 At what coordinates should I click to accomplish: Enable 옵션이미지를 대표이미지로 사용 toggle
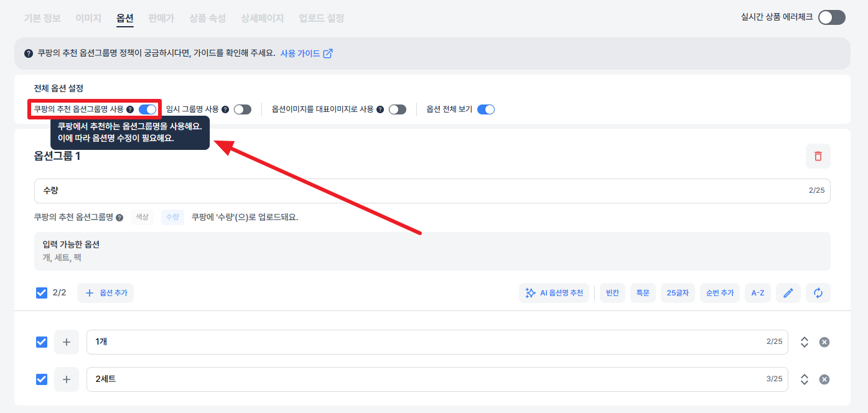tap(398, 109)
